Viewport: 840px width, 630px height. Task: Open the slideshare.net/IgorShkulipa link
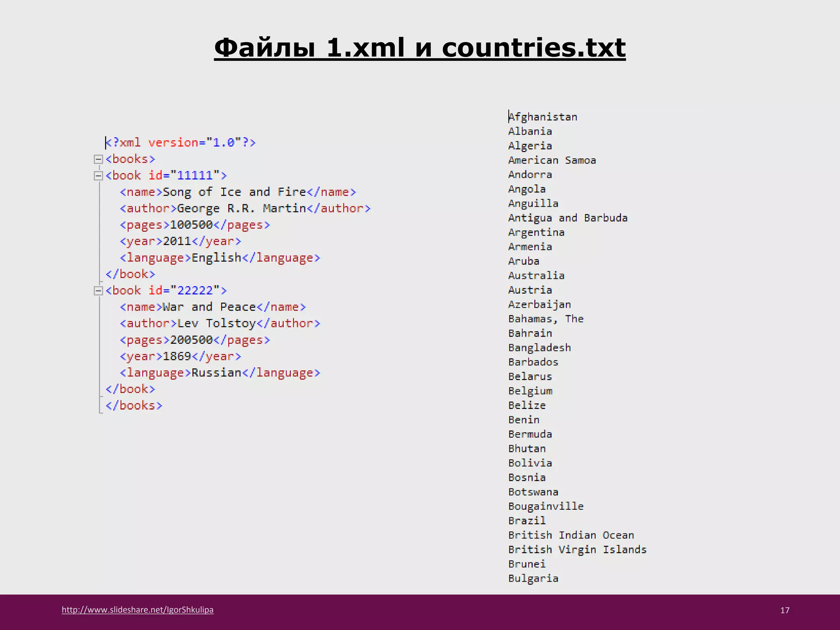click(x=137, y=609)
